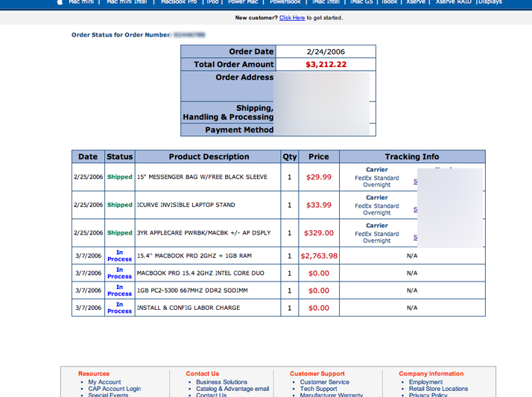Go to Customer Service link
Image resolution: width=532 pixels, height=397 pixels.
coord(324,382)
